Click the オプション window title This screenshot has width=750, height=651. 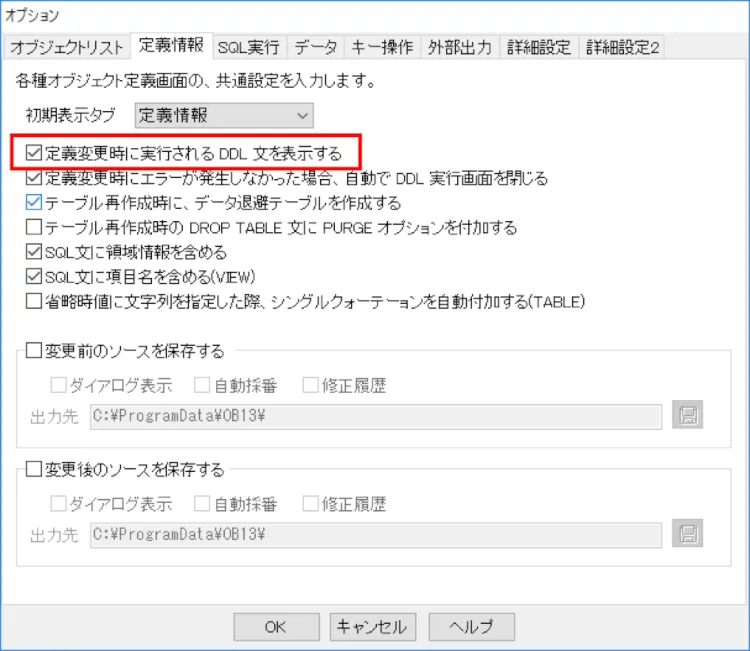point(32,15)
